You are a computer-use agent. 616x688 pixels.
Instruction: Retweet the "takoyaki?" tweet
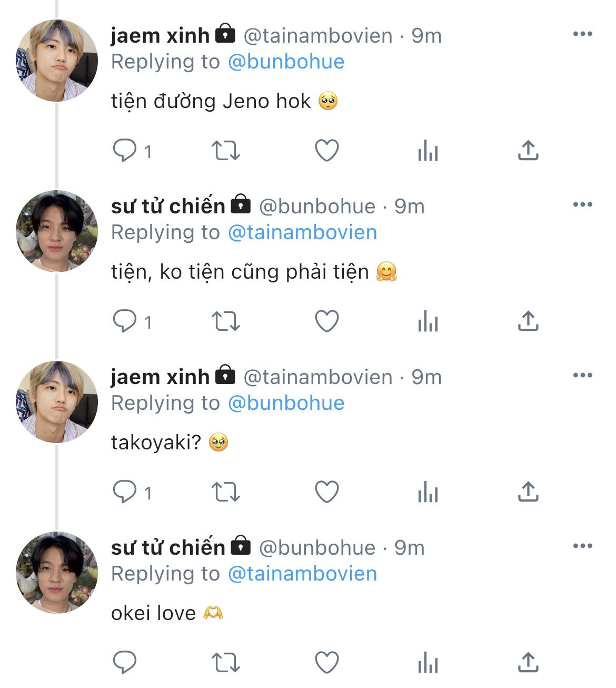225,493
